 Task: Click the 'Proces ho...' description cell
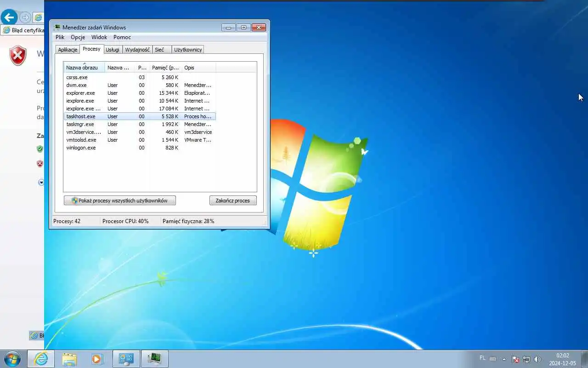pos(198,116)
